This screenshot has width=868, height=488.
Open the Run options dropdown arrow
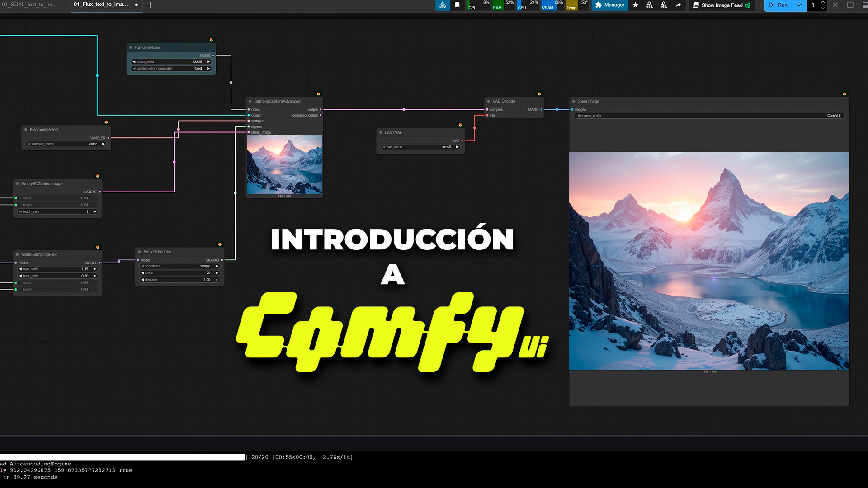(x=799, y=5)
